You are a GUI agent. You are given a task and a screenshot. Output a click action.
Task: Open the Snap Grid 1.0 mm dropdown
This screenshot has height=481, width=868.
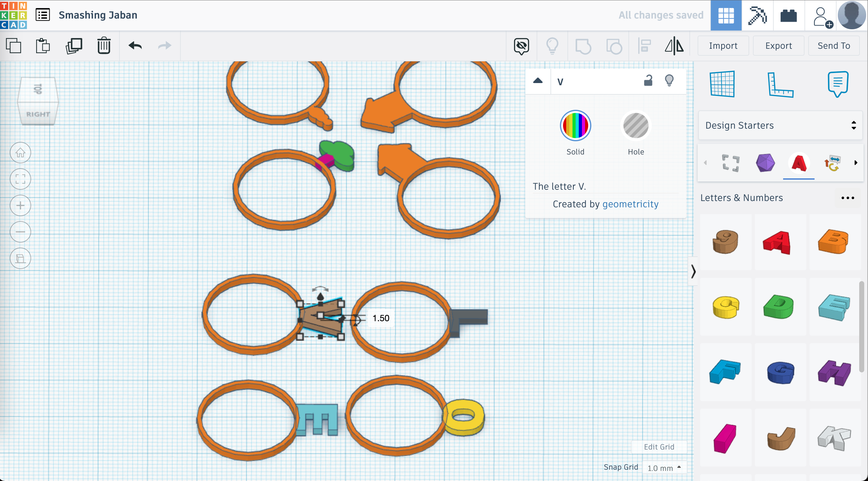click(665, 468)
